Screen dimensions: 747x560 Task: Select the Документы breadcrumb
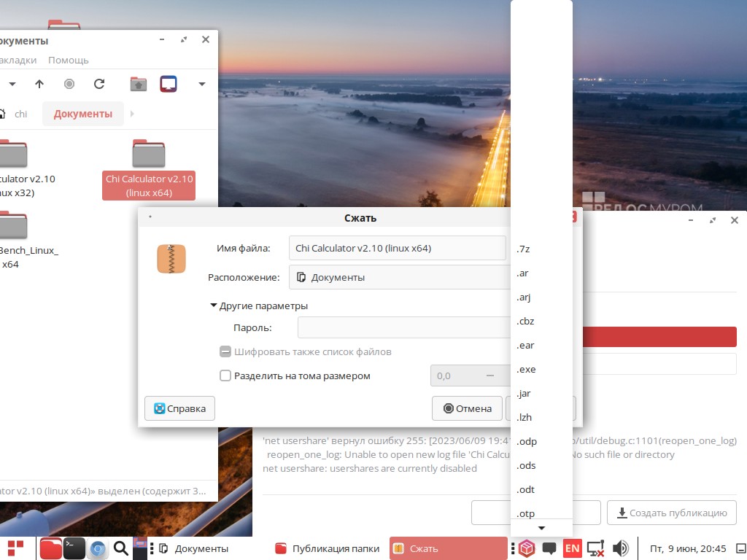coord(83,114)
